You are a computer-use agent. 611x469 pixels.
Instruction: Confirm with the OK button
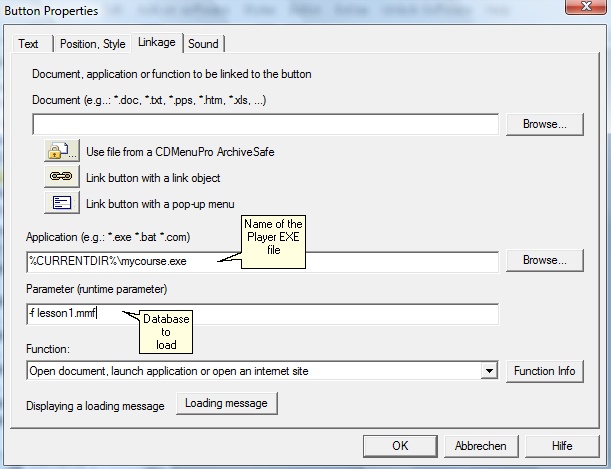[400, 446]
